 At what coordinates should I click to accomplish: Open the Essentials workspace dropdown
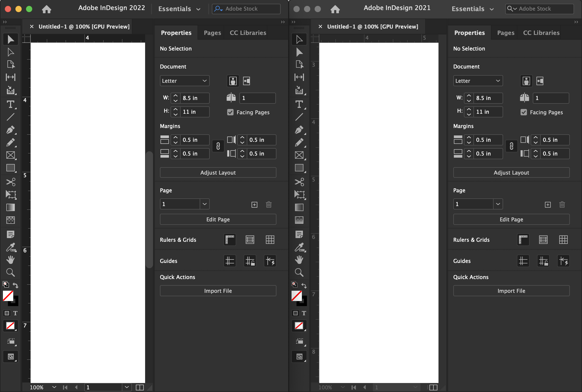179,9
